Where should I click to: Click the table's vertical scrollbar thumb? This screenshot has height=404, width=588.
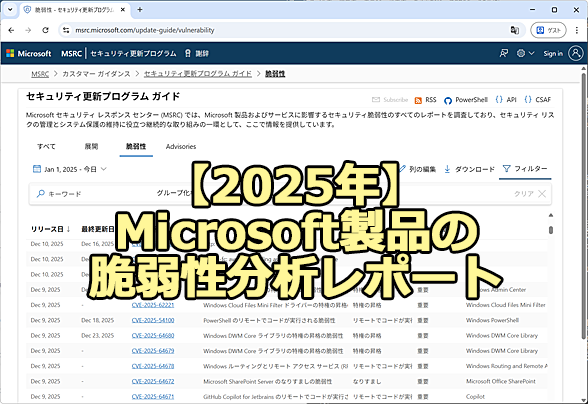coord(551,230)
